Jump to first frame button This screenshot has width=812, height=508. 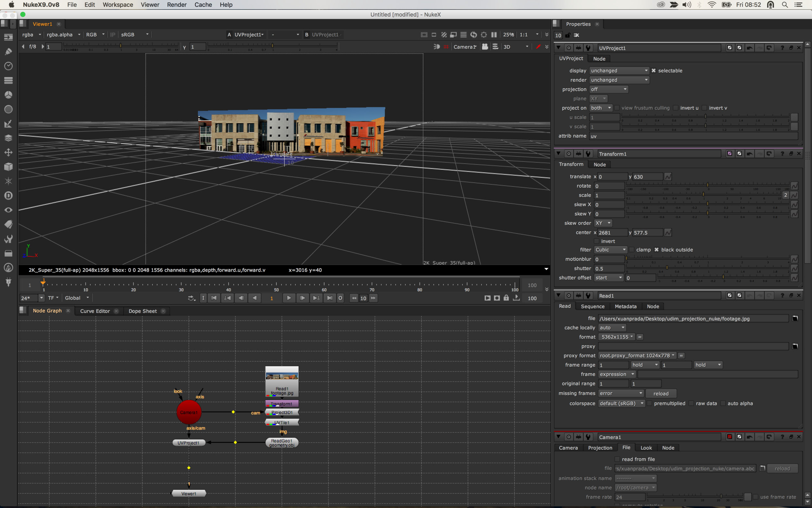pos(214,298)
